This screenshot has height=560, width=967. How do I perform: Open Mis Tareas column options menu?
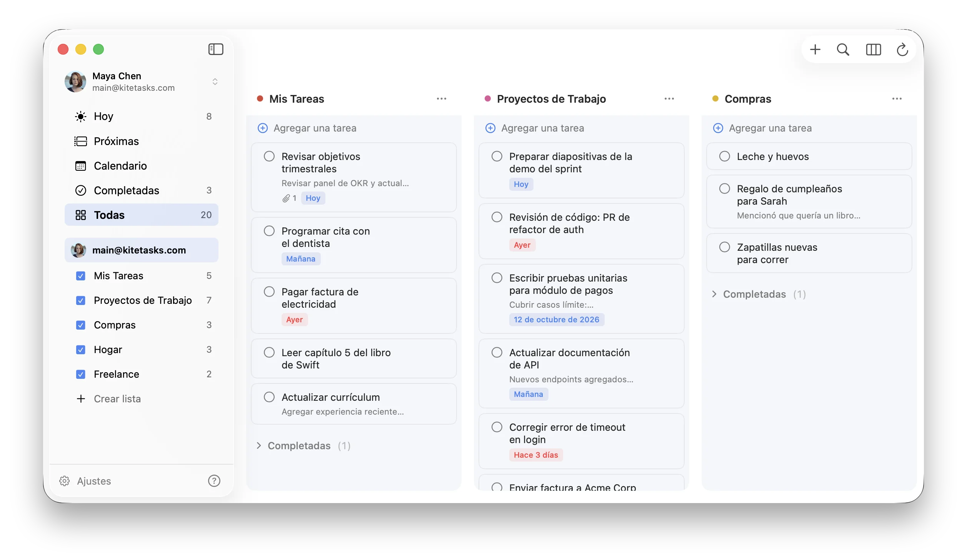(442, 99)
